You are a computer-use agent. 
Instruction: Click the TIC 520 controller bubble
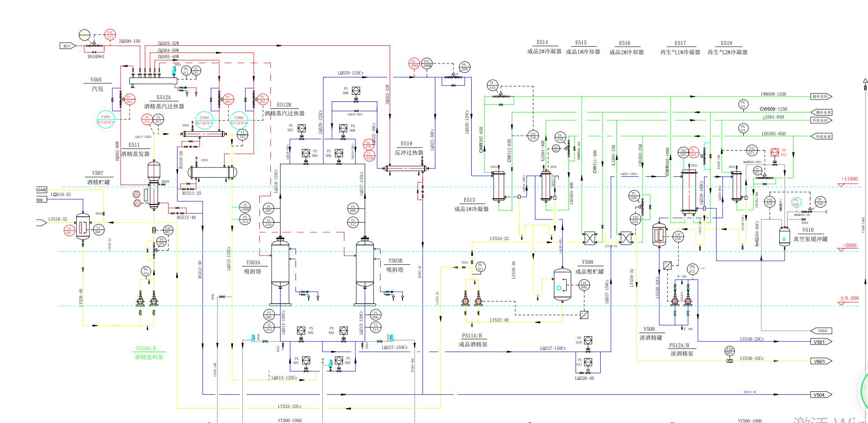click(x=635, y=219)
